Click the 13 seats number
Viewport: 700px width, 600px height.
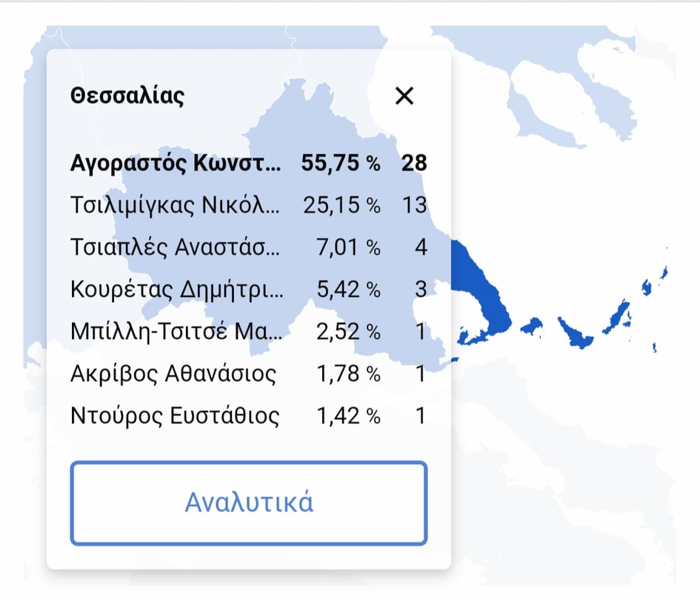[415, 205]
